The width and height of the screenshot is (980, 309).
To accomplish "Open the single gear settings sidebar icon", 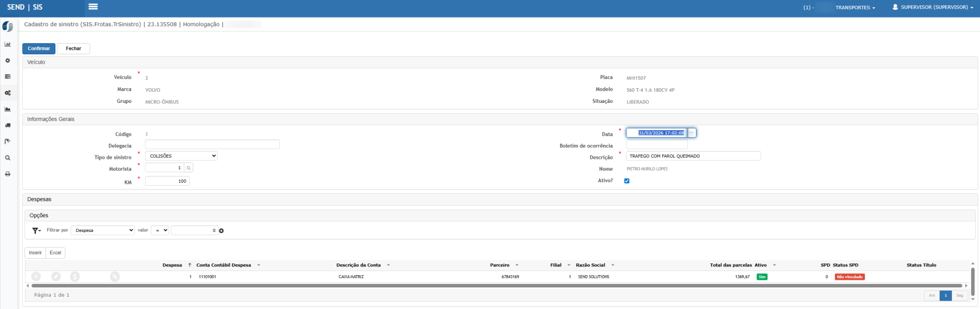I will [8, 61].
